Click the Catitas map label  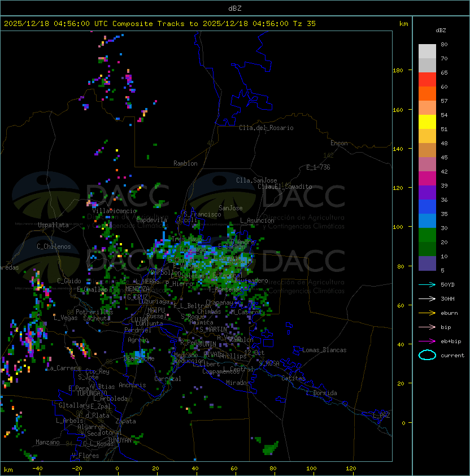(293, 378)
